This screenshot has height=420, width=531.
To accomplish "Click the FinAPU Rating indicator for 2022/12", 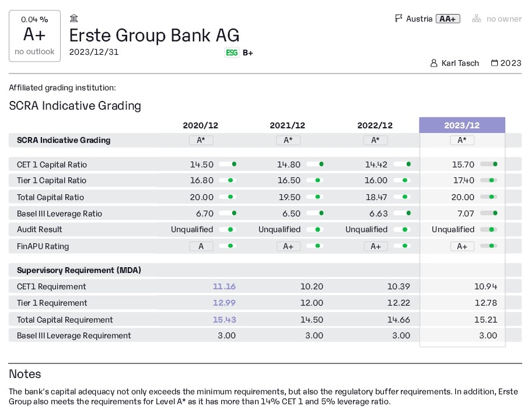I will point(402,246).
